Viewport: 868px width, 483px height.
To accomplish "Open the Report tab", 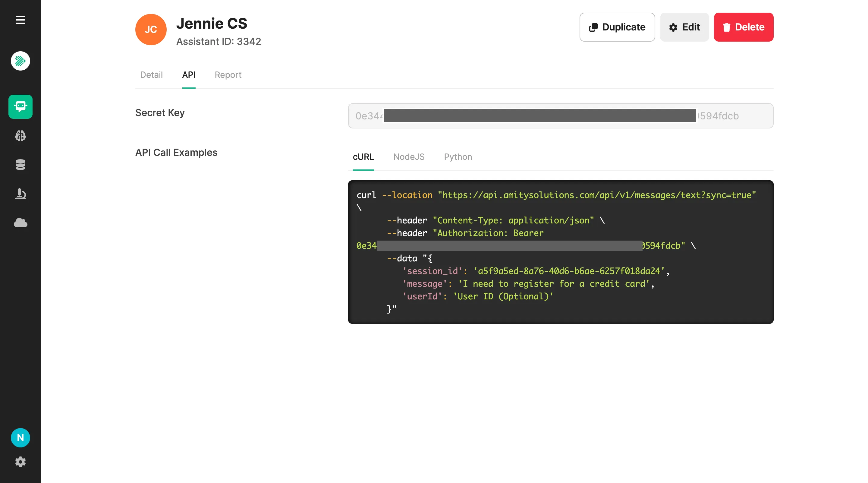I will [x=228, y=75].
